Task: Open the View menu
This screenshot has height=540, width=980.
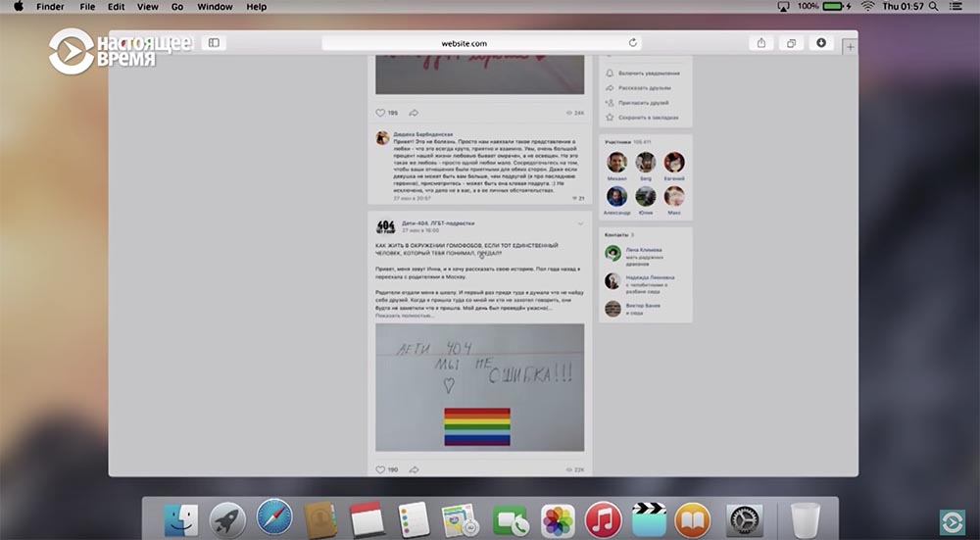Action: pos(148,7)
